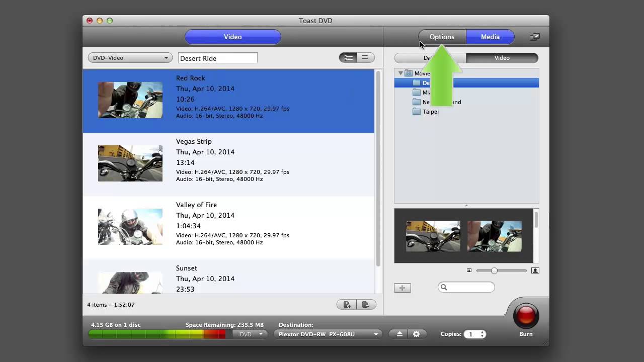Click the magnifier icon in the search field
This screenshot has width=644, height=362.
(444, 288)
